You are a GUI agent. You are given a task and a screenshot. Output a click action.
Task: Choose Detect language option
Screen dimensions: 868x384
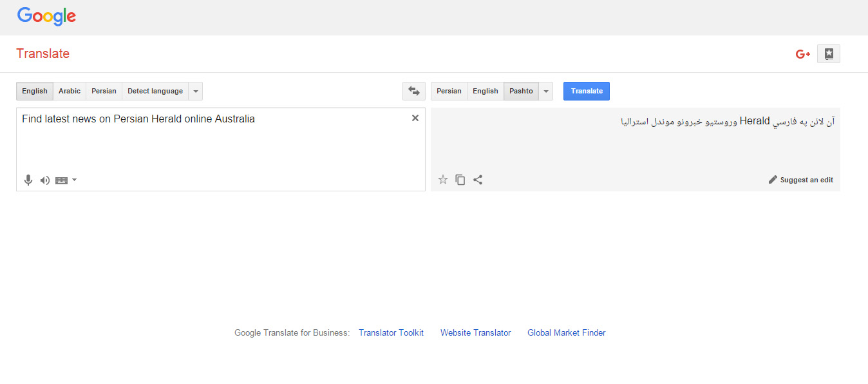[155, 91]
